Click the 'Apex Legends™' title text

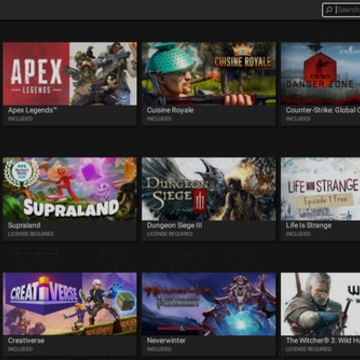[x=32, y=110]
